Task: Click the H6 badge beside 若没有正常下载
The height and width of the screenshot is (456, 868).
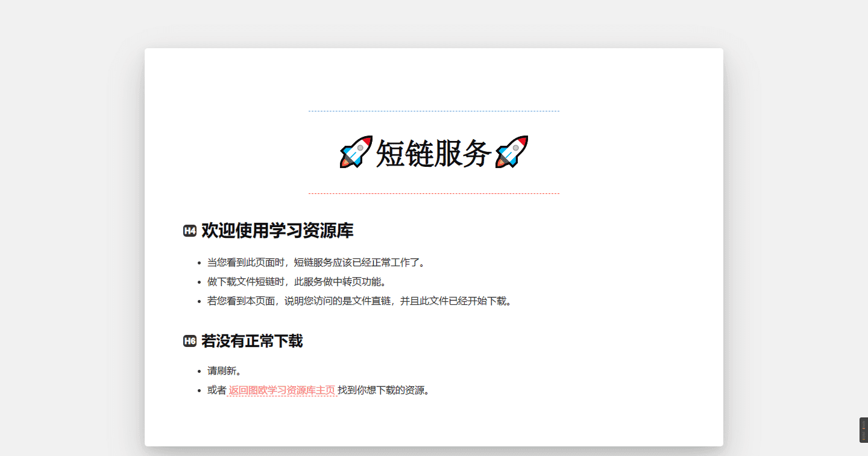Action: coord(189,341)
